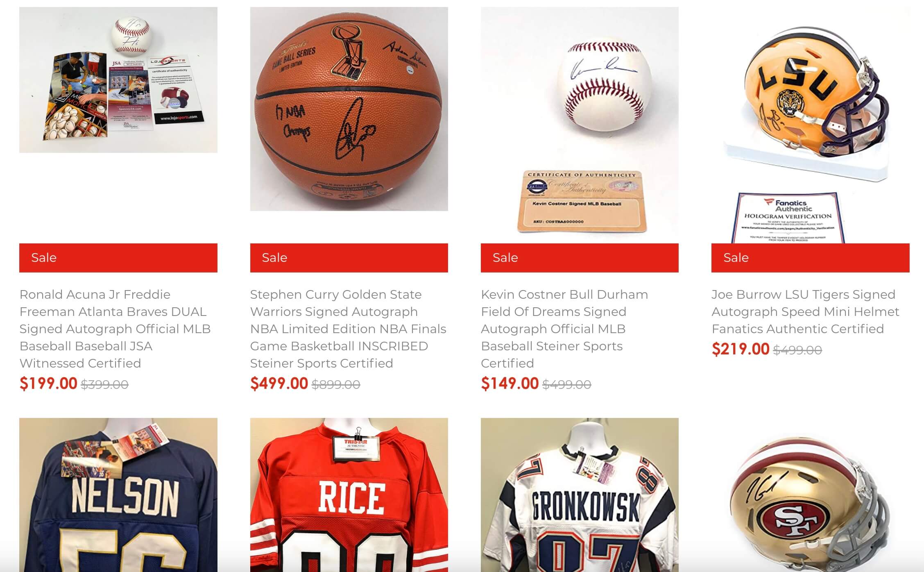Viewport: 924px width, 572px height.
Task: Open the gold 49ers signed helmet image
Action: tap(810, 495)
